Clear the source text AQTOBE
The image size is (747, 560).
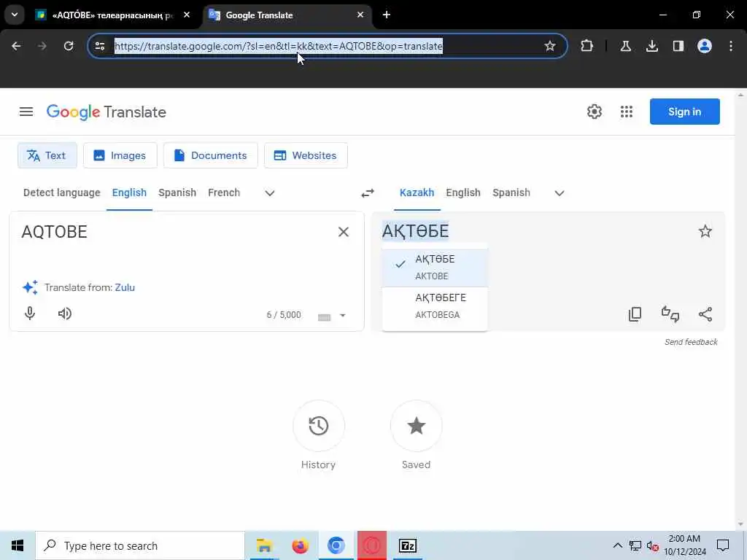(343, 232)
